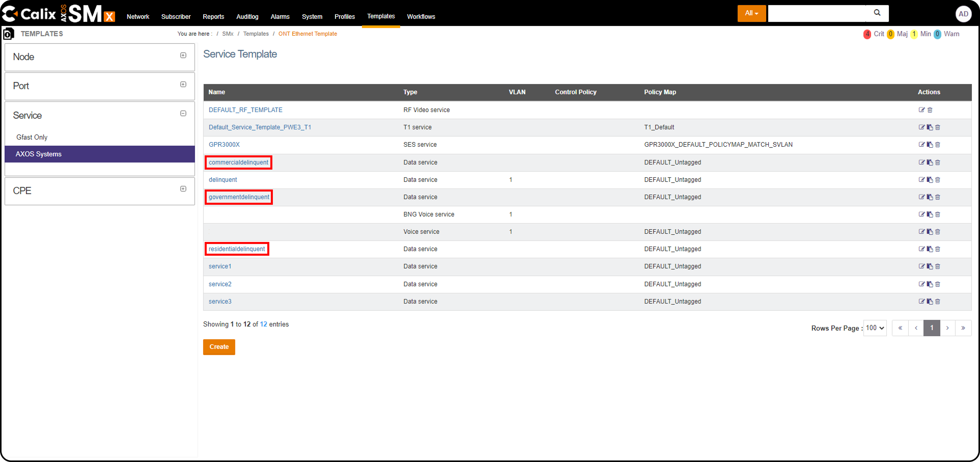Delete the commercialdelinquent template
980x462 pixels.
938,162
